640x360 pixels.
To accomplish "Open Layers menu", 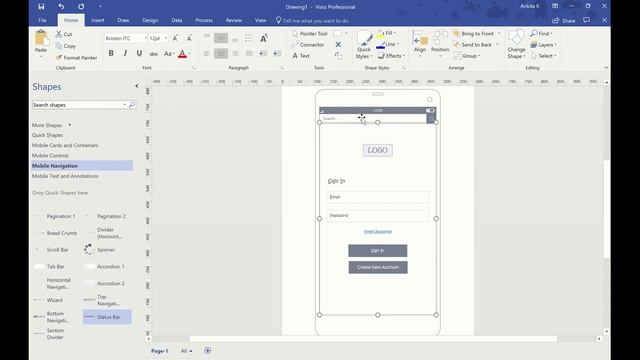I will tap(543, 44).
